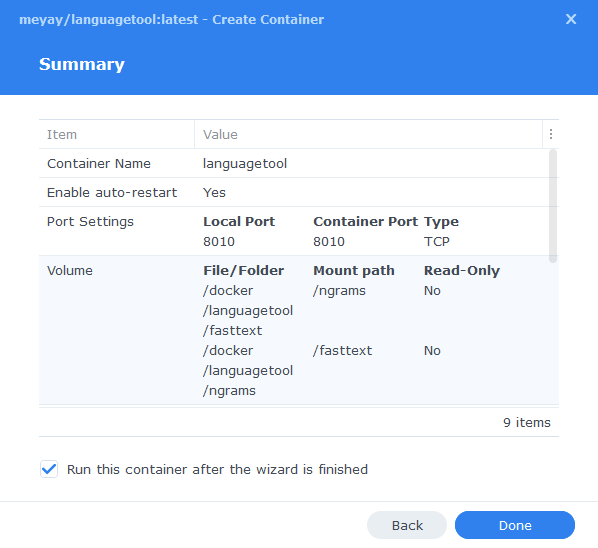Screen dimensions: 598x548
Task: Select the Port Settings row
Action: [x=294, y=231]
